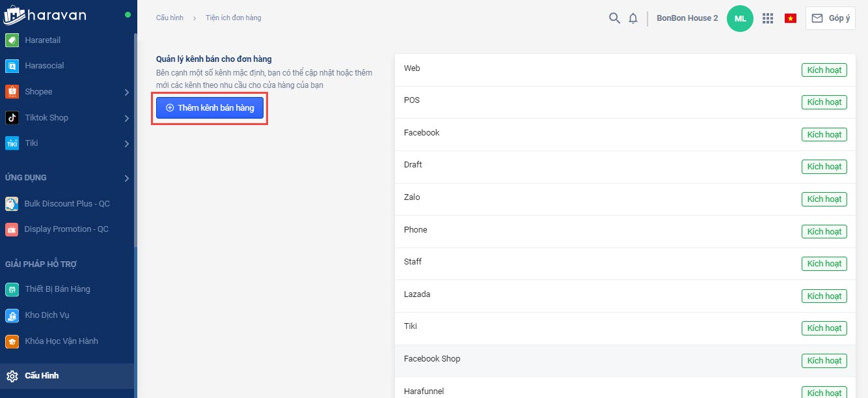Click the Haravan logo
868x398 pixels.
[46, 16]
